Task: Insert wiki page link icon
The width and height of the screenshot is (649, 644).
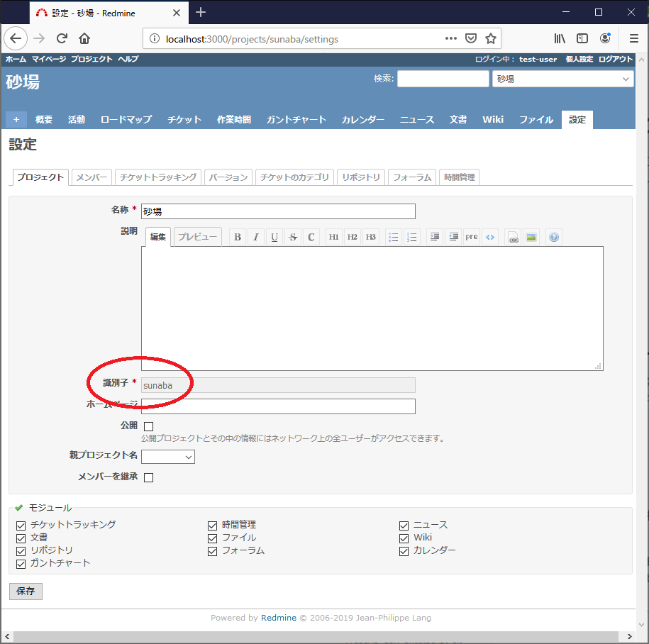Action: tap(514, 237)
